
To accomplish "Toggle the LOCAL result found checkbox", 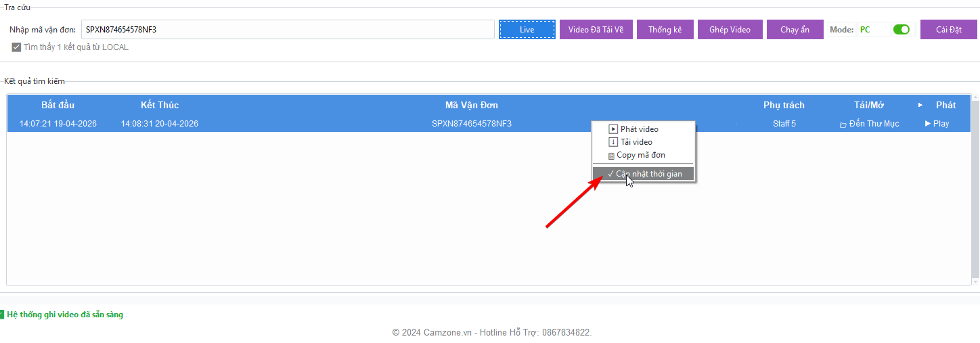I will tap(17, 47).
